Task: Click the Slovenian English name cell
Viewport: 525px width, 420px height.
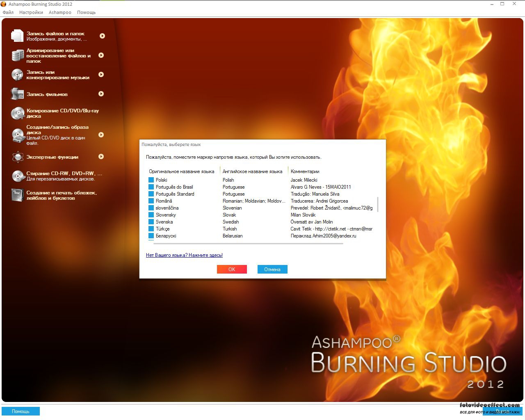Action: point(232,208)
